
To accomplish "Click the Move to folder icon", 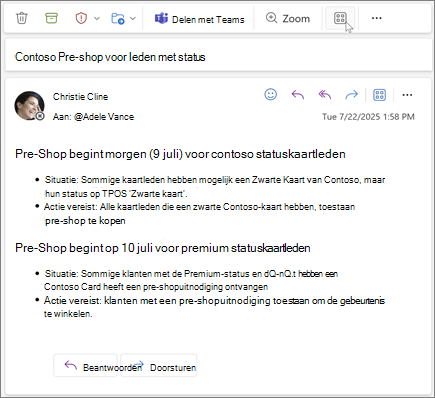I will [x=118, y=18].
